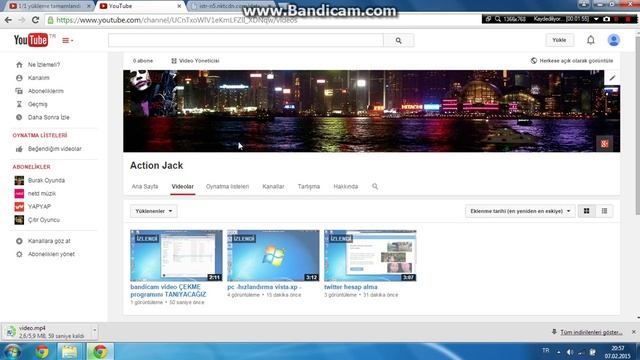This screenshot has width=640, height=360.
Task: Open File Explorer taskbar icon
Action: coord(70,351)
